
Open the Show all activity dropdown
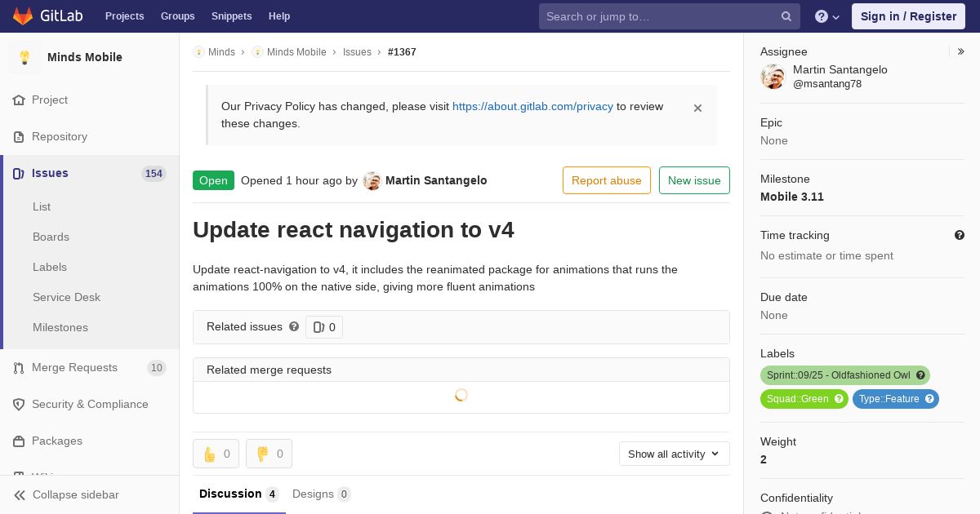[675, 454]
